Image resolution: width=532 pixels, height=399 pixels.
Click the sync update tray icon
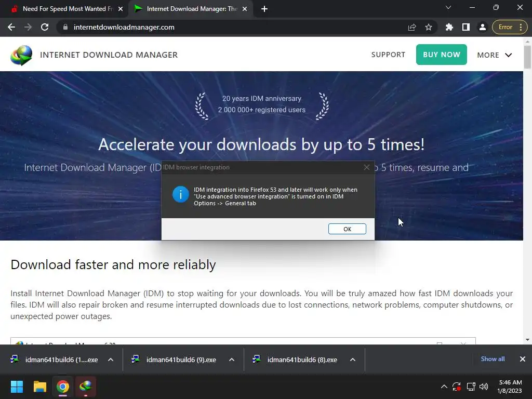457,387
